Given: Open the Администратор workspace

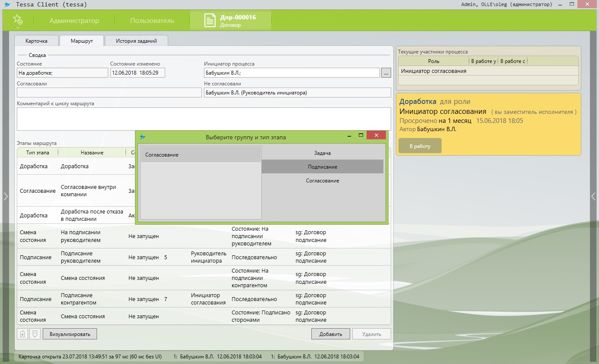Looking at the screenshot, I should (x=74, y=21).
